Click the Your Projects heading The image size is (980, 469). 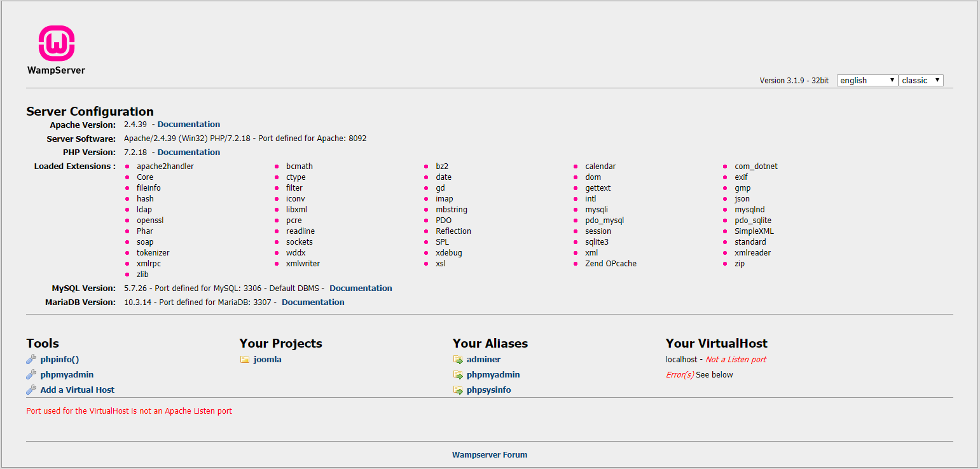point(281,343)
